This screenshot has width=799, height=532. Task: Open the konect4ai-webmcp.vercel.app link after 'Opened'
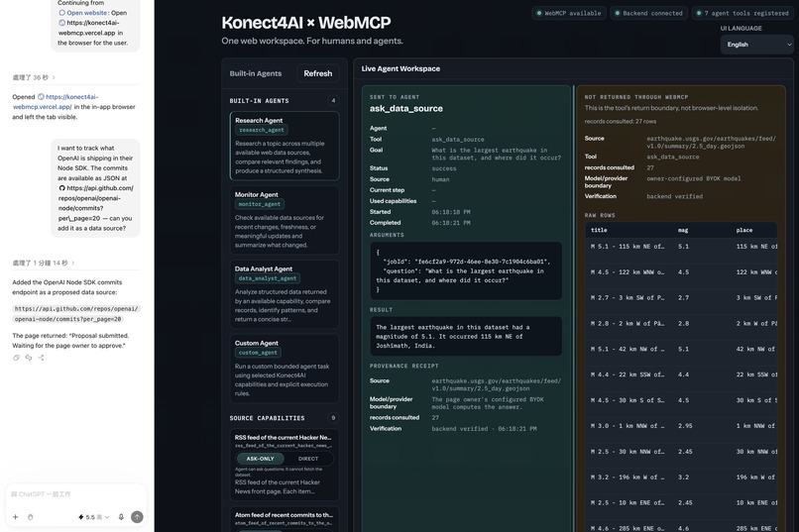(x=55, y=102)
